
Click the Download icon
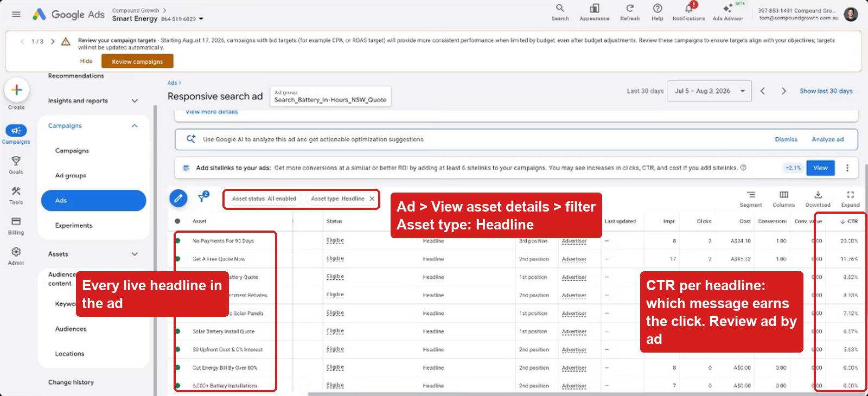(x=818, y=194)
